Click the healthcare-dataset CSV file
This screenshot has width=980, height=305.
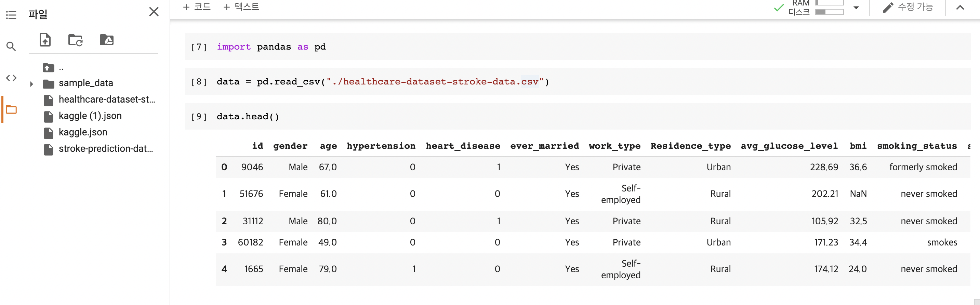click(x=107, y=100)
